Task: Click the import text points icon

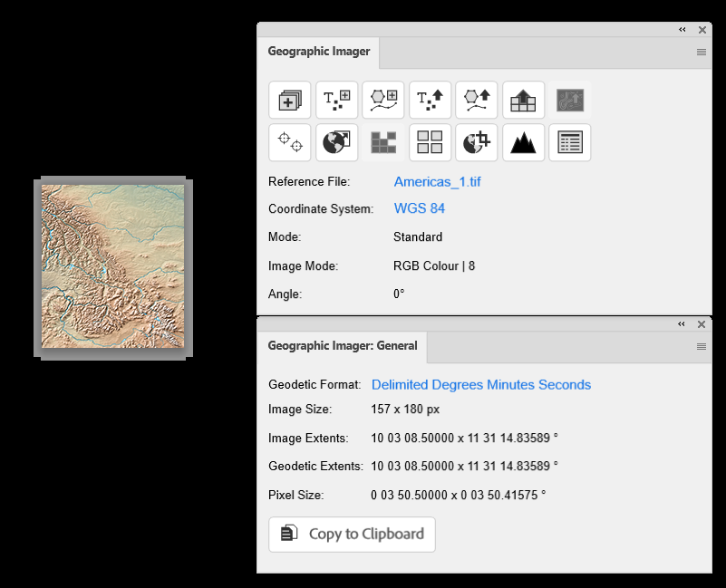Action: pos(336,100)
